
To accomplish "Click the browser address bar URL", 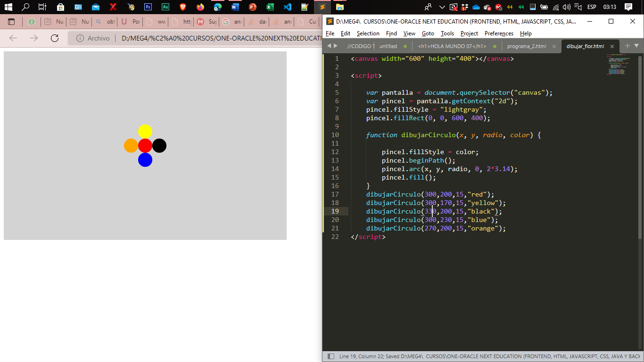I will tap(222, 38).
